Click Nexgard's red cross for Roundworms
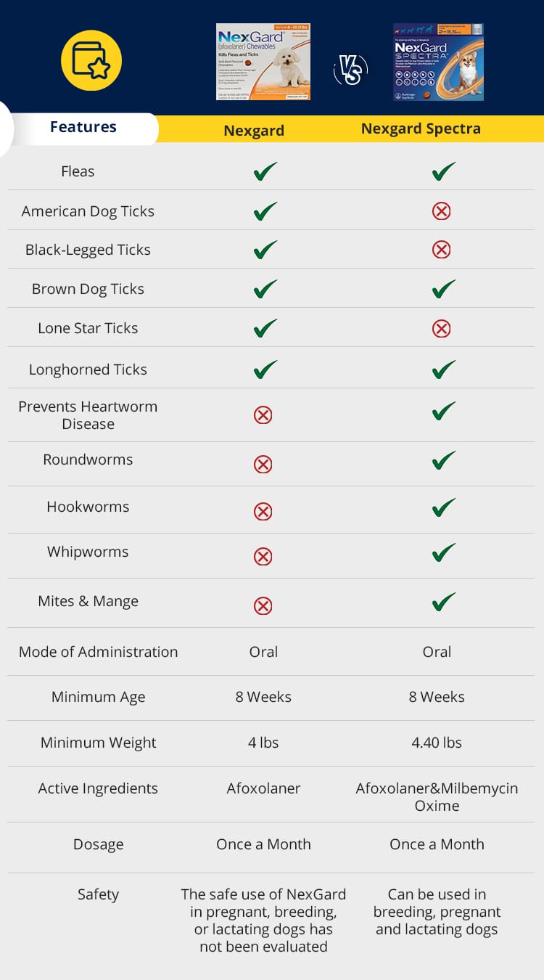544x980 pixels. point(263,464)
